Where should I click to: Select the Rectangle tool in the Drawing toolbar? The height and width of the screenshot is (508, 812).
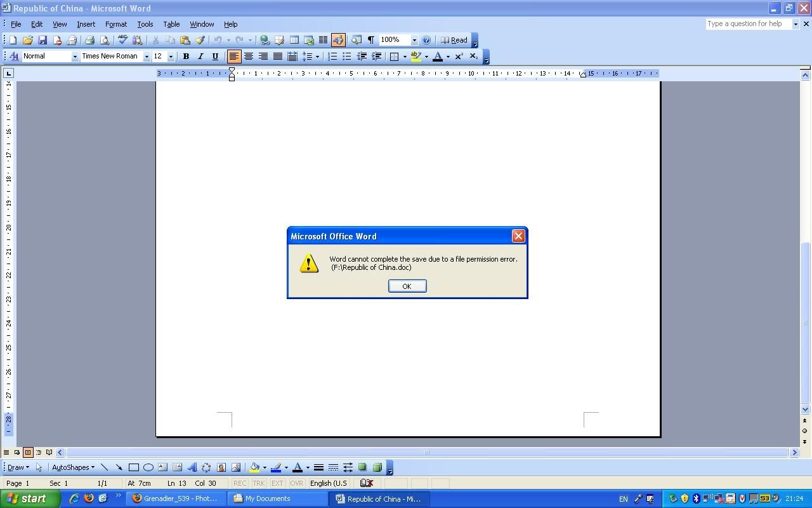pyautogui.click(x=134, y=467)
